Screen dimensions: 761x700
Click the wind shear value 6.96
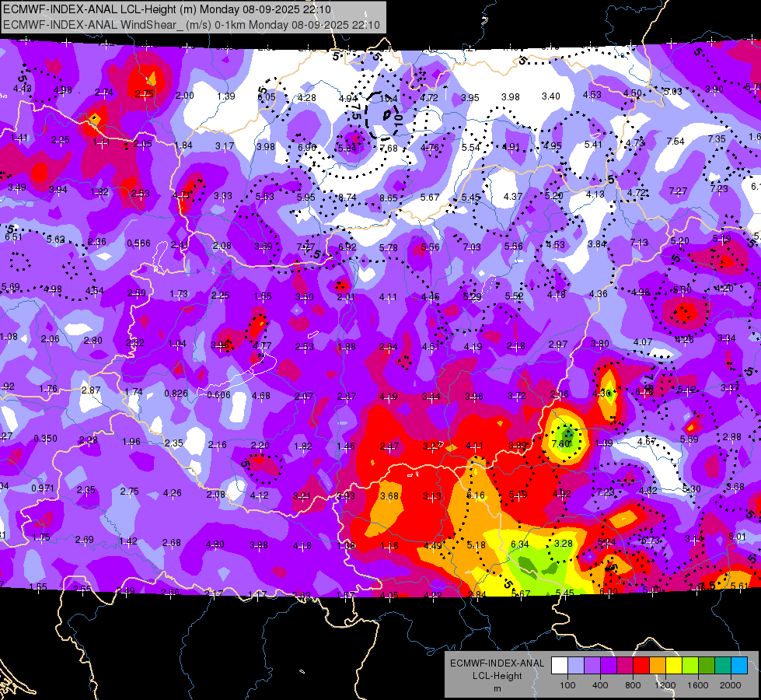[x=307, y=147]
